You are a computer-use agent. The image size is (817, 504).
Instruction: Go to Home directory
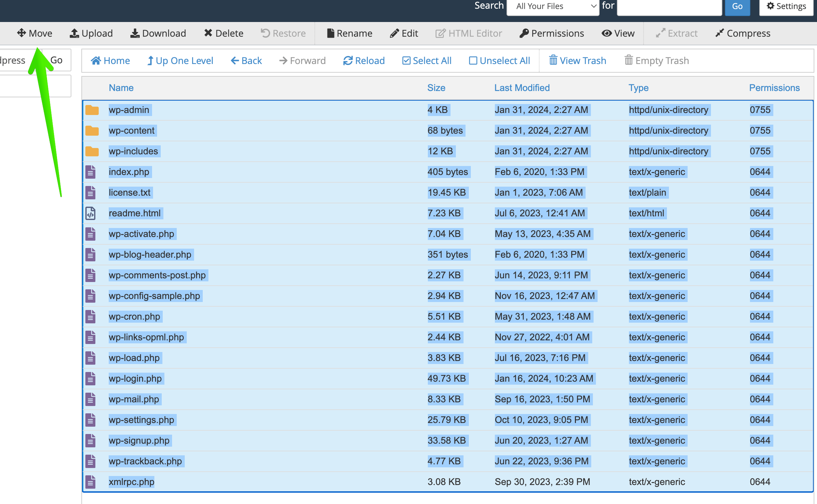coord(110,60)
